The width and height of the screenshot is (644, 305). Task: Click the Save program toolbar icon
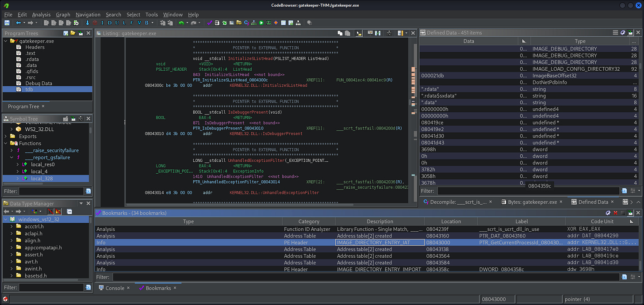[x=7, y=23]
